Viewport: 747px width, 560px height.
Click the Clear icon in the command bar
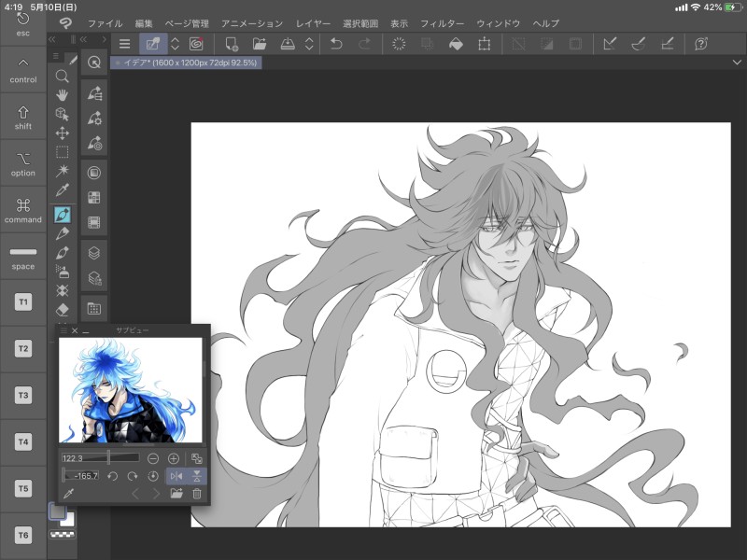399,44
